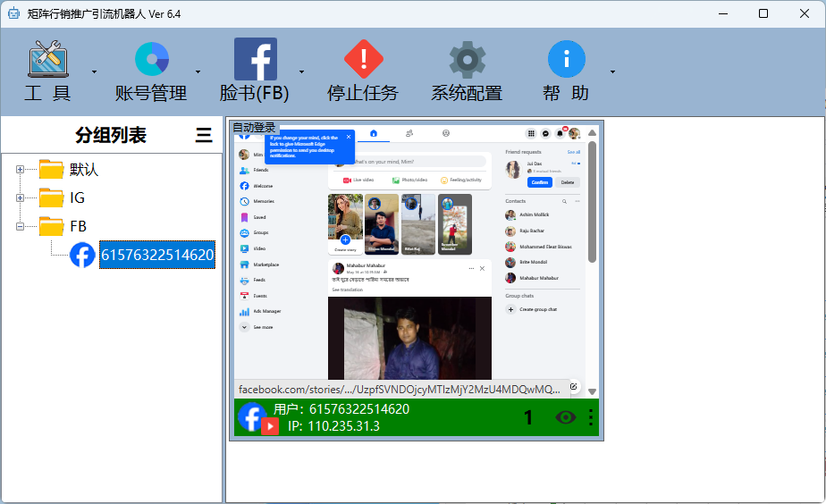Click Create group chat plus button

click(510, 310)
